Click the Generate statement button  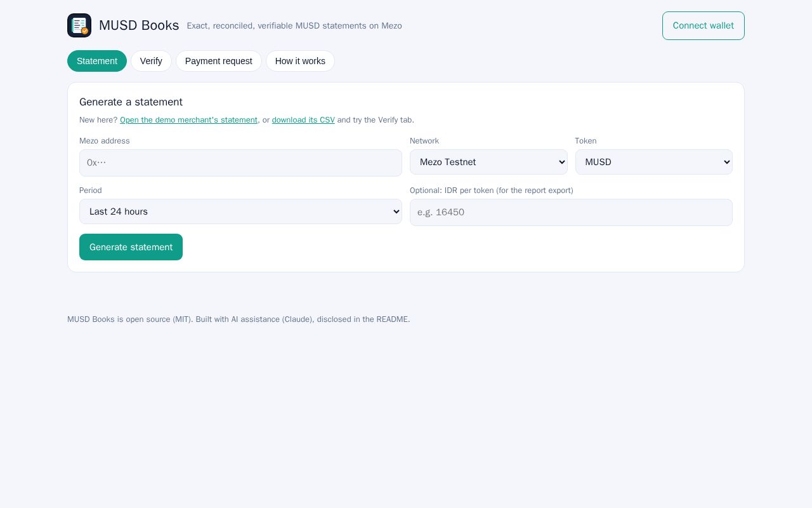131,247
